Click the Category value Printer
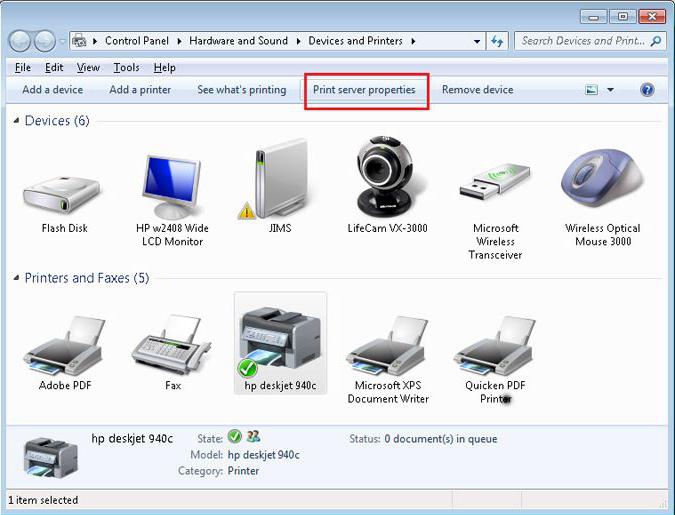 (243, 471)
